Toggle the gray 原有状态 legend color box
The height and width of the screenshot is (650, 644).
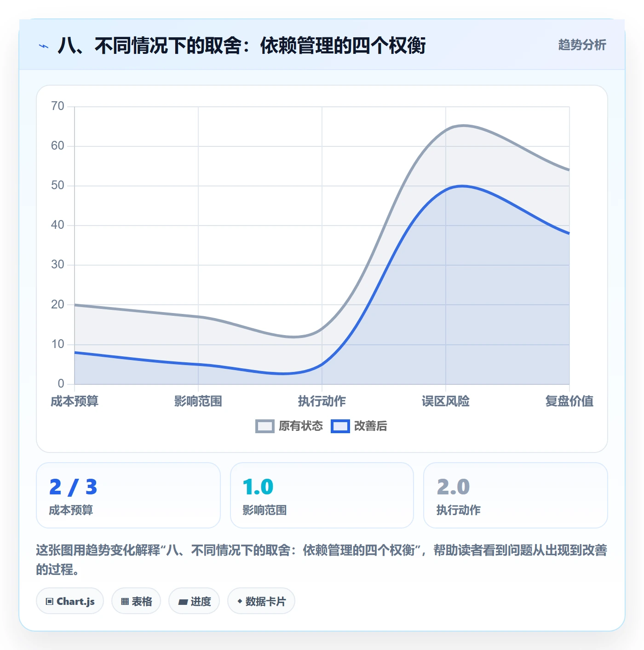pos(264,426)
